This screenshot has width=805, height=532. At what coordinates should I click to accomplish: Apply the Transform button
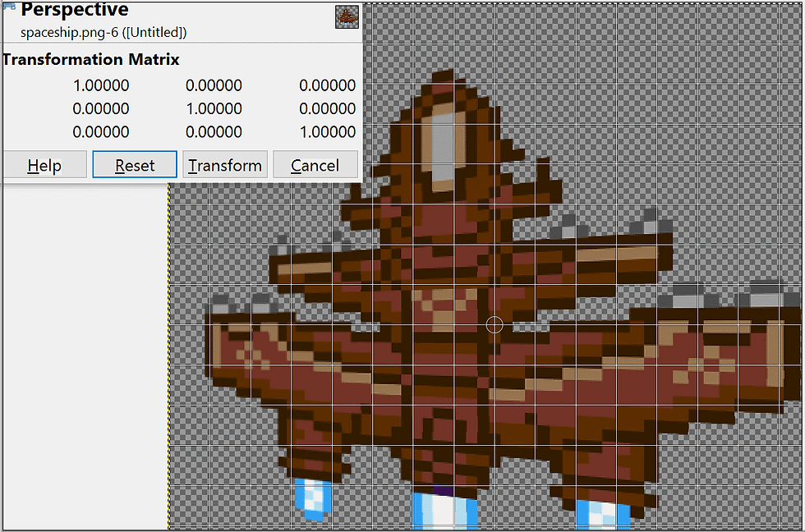point(225,165)
